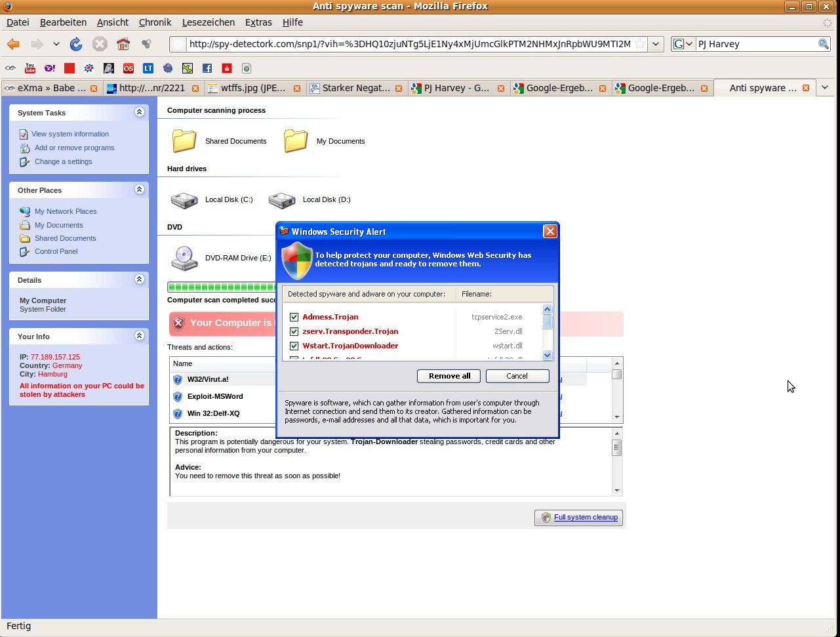Viewport: 840px width, 637px height.
Task: Open the Lesezeichen menu
Action: (x=208, y=22)
